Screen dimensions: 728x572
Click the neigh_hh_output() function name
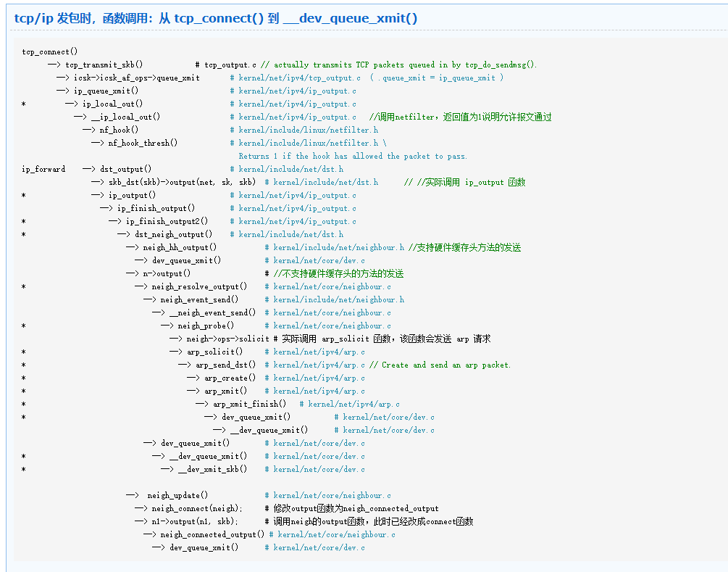click(180, 248)
